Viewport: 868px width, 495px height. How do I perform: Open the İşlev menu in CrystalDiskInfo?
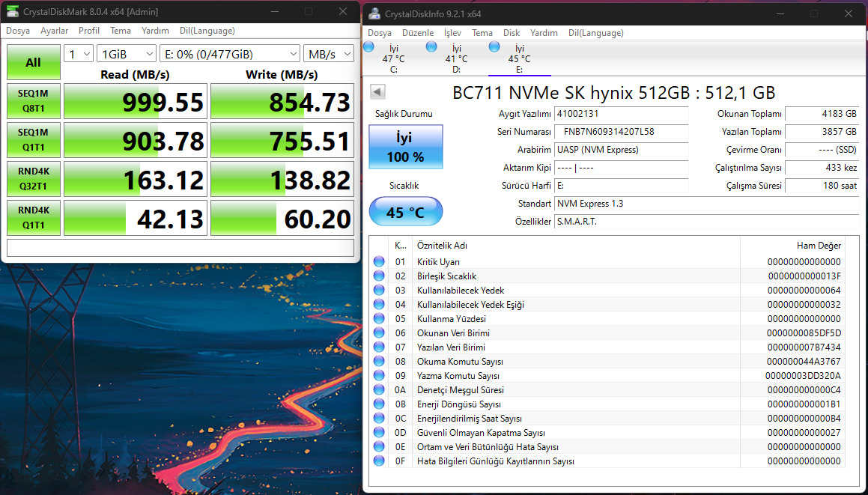click(x=452, y=33)
